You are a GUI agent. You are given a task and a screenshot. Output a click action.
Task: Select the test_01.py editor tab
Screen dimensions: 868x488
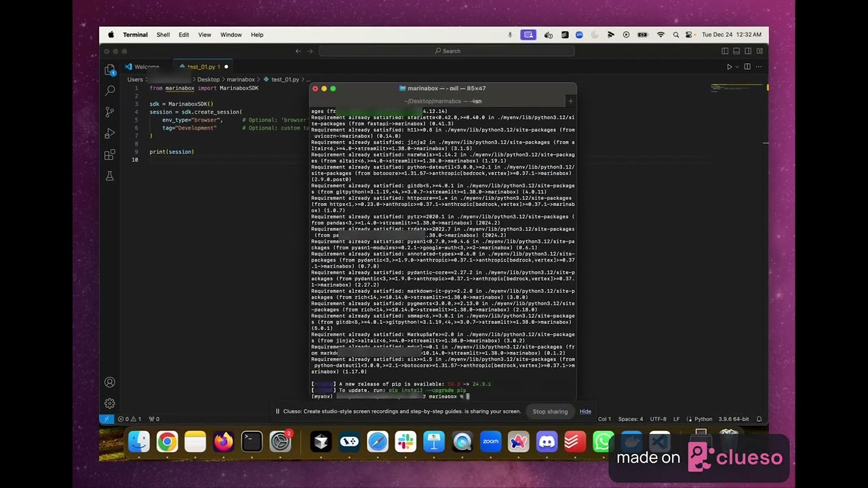click(x=203, y=66)
